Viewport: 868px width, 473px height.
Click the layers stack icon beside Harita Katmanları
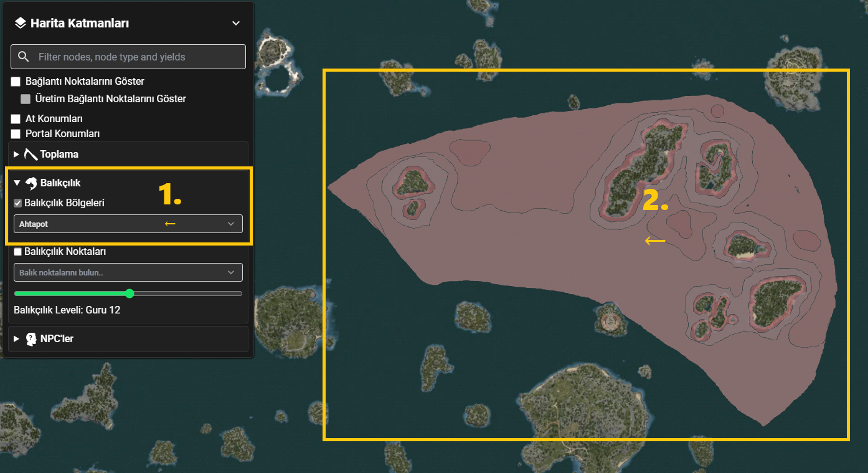click(21, 24)
